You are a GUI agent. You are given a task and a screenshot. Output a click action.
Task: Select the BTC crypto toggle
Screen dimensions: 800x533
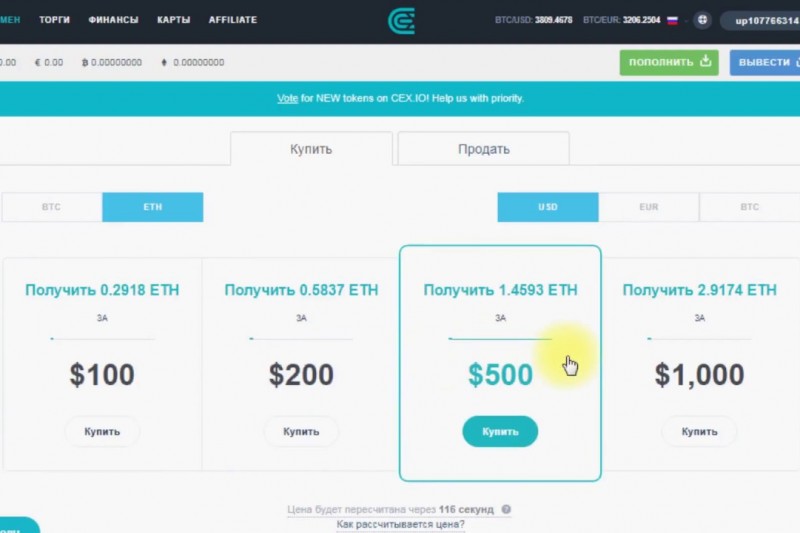coord(52,207)
